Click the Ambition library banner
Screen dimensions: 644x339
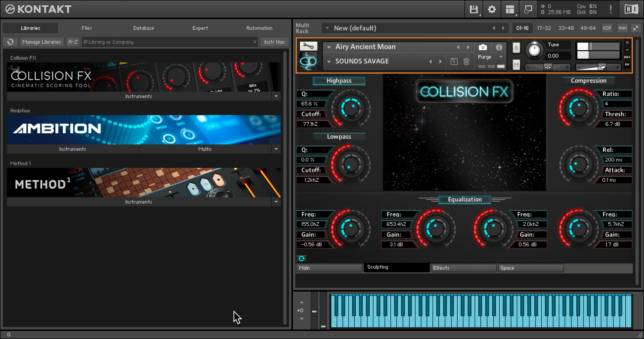click(144, 130)
